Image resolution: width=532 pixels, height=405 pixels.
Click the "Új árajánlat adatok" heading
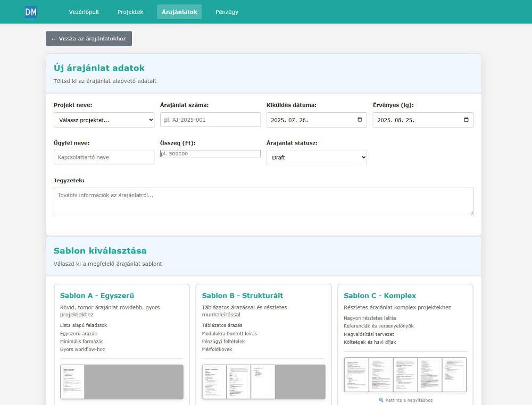(99, 68)
